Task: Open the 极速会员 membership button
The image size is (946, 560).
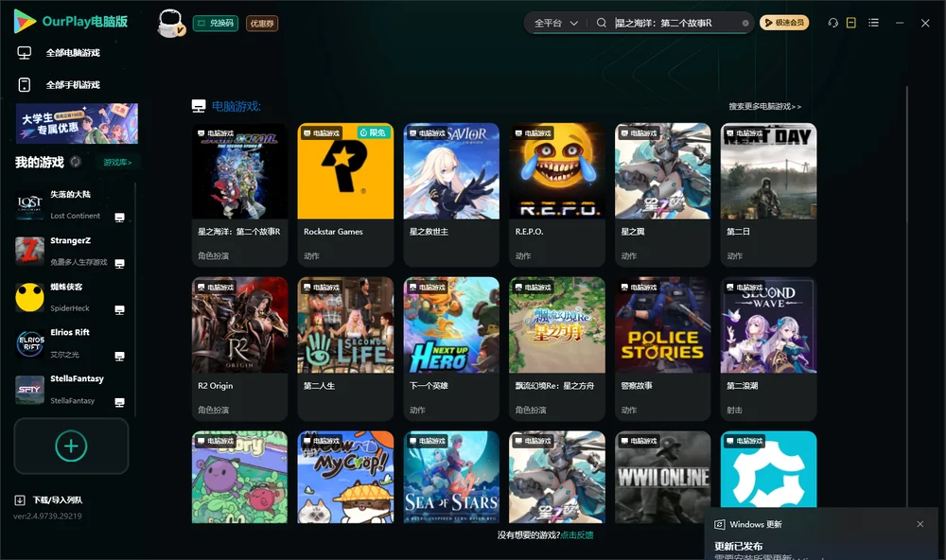Action: (784, 23)
